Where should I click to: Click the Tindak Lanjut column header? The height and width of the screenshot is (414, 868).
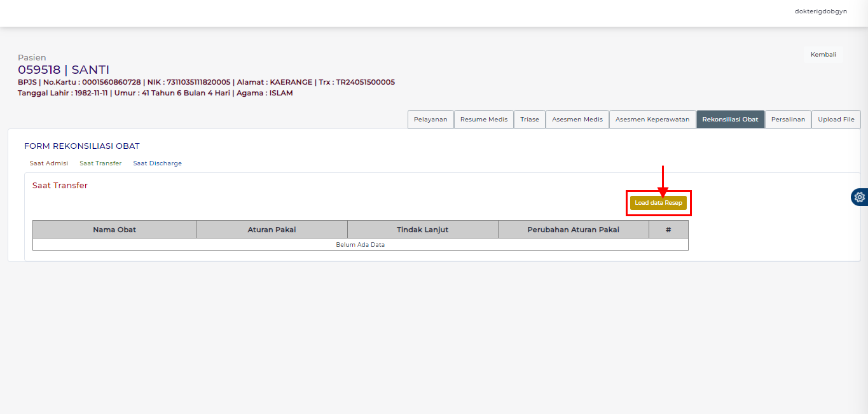click(422, 230)
